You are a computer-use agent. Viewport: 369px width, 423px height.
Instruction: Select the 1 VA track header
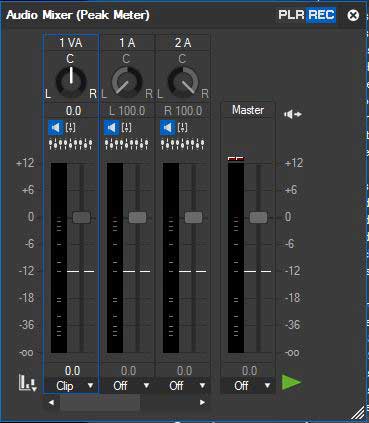click(71, 43)
